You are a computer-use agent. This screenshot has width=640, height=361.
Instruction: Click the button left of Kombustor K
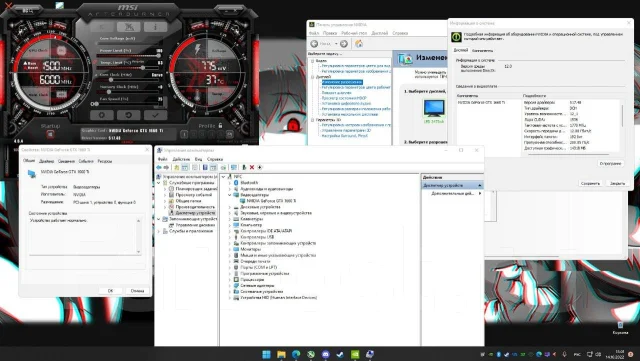point(102,27)
